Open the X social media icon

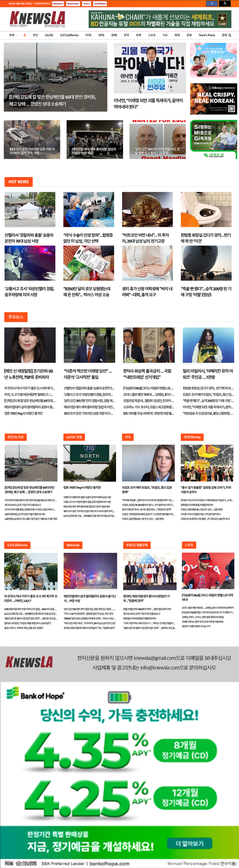225,3
